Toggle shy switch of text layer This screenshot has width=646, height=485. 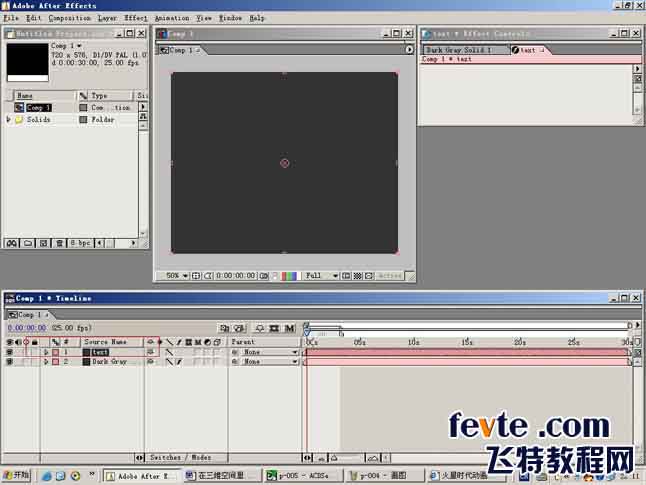coord(150,352)
